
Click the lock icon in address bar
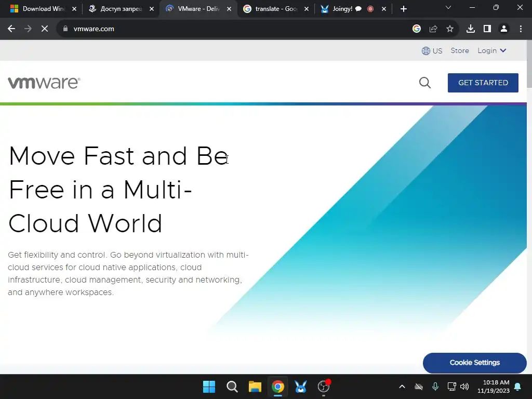click(x=65, y=29)
